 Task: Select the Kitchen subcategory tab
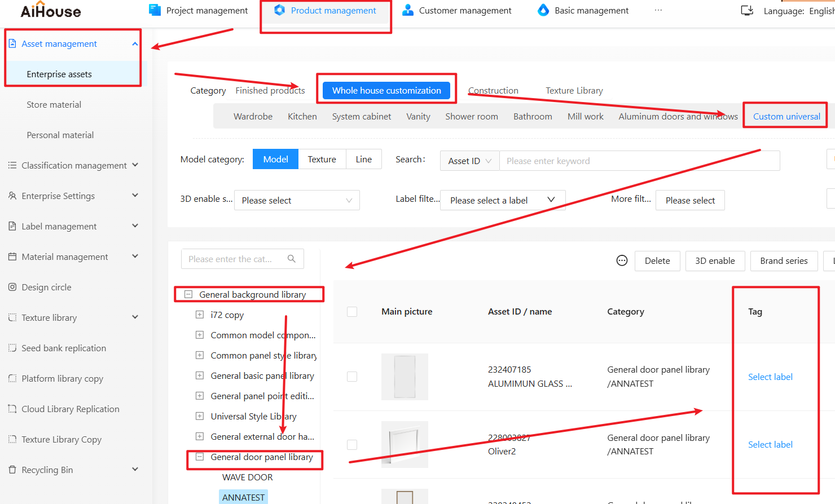tap(302, 117)
